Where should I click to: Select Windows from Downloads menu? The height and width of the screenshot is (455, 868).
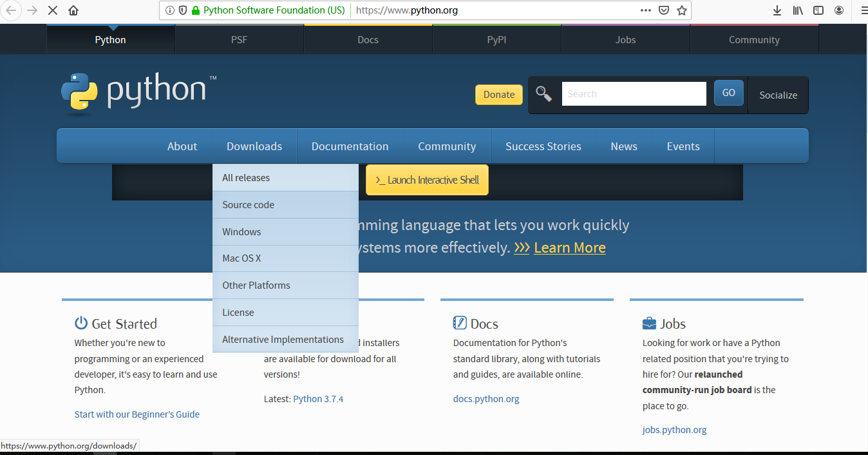point(285,232)
